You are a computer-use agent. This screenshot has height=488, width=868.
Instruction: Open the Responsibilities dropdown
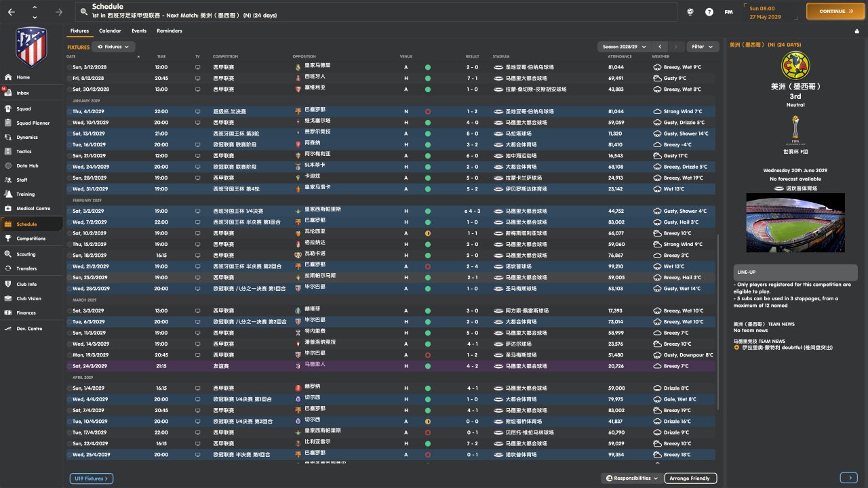click(x=631, y=479)
